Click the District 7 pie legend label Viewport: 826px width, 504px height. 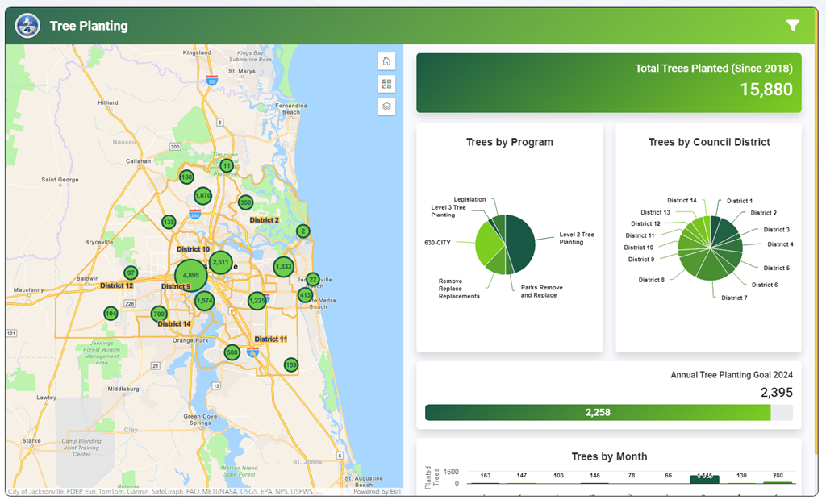(734, 298)
